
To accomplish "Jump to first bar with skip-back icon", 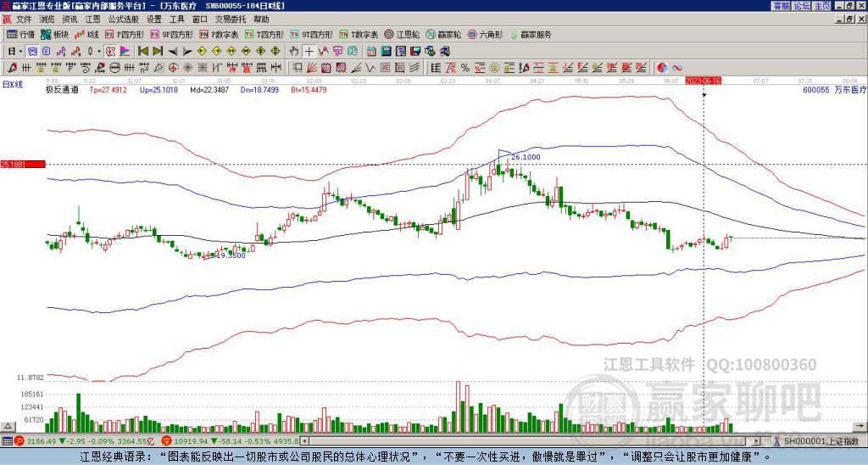I will tap(143, 52).
